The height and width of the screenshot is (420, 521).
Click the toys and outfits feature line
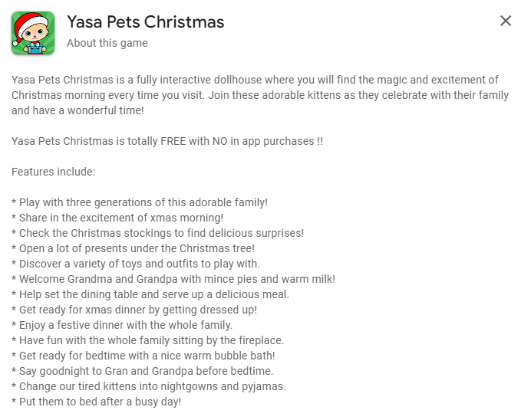pyautogui.click(x=136, y=264)
